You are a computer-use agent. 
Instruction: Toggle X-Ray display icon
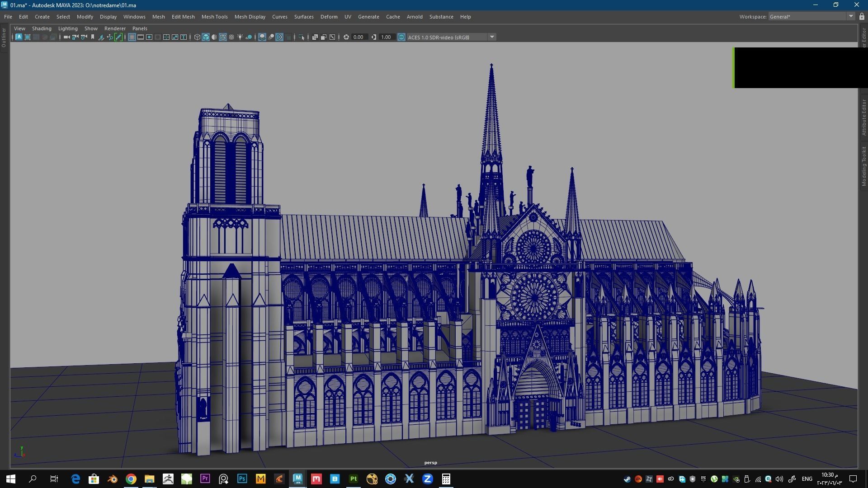point(315,37)
